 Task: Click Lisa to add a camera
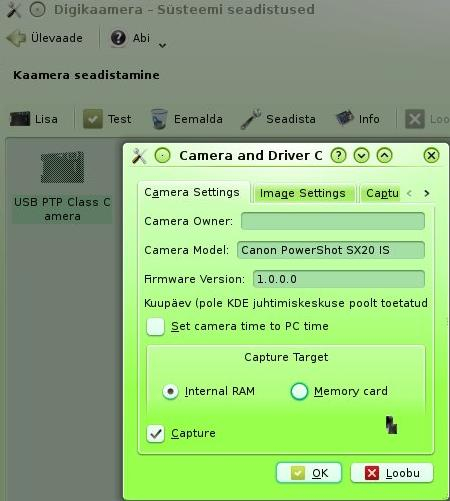click(34, 119)
